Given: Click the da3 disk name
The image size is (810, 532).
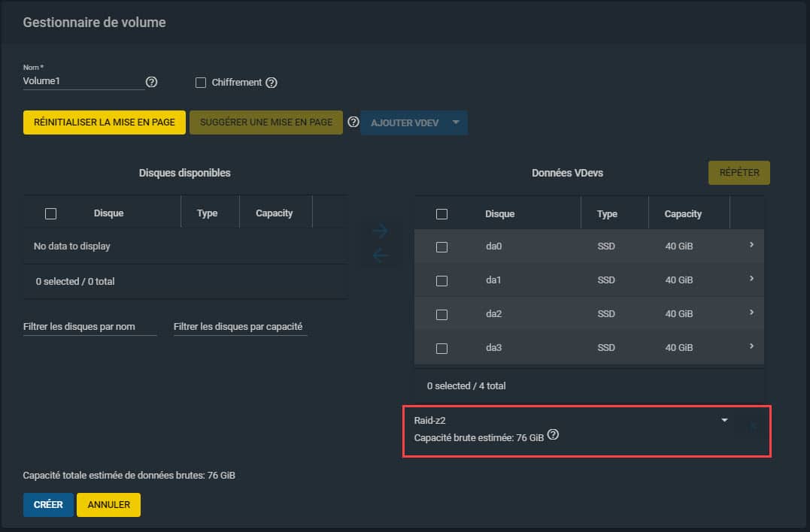Looking at the screenshot, I should click(494, 347).
